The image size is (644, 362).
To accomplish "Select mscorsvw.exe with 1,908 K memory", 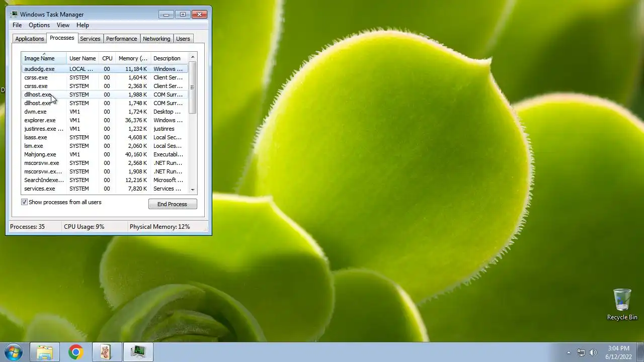I will [105, 171].
